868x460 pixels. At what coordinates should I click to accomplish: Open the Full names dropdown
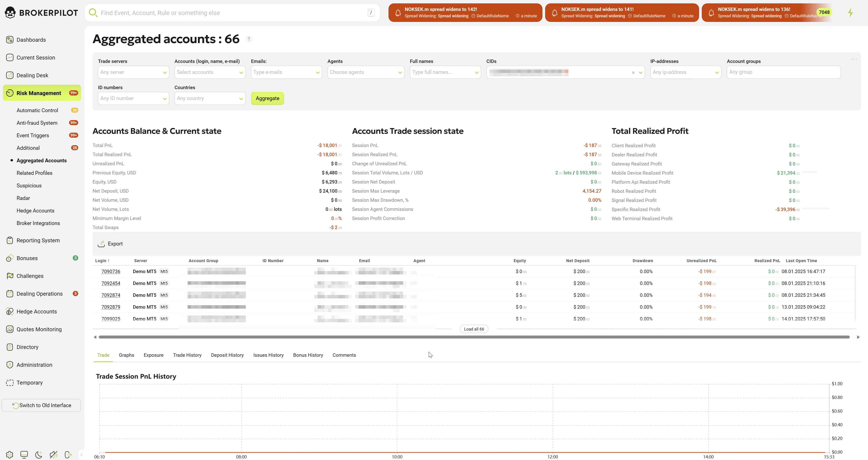445,72
